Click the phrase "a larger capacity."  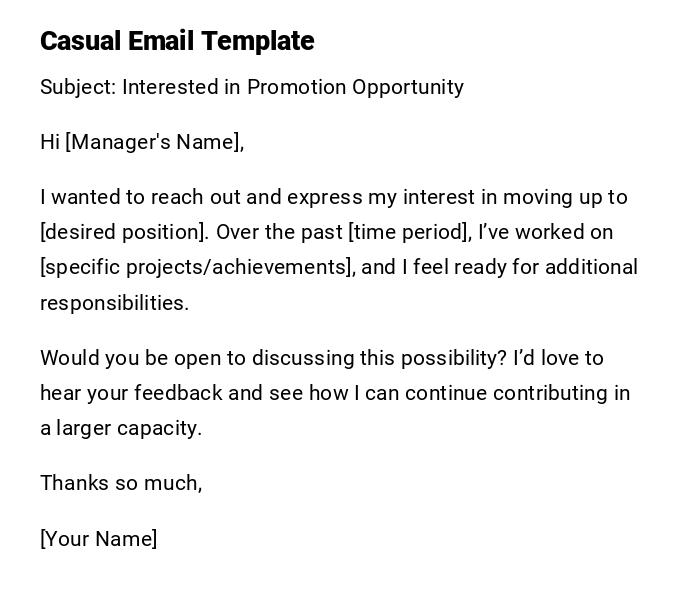(121, 428)
